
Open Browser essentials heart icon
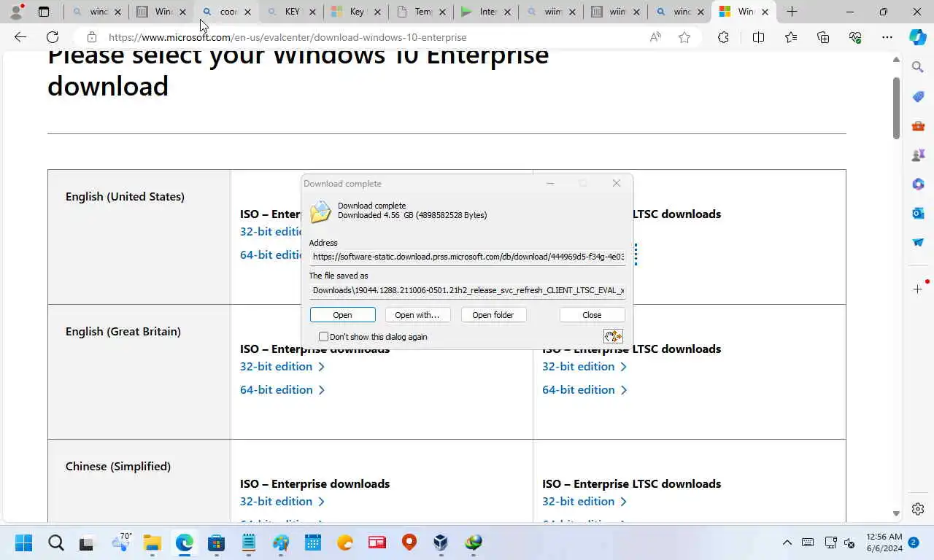pyautogui.click(x=855, y=37)
